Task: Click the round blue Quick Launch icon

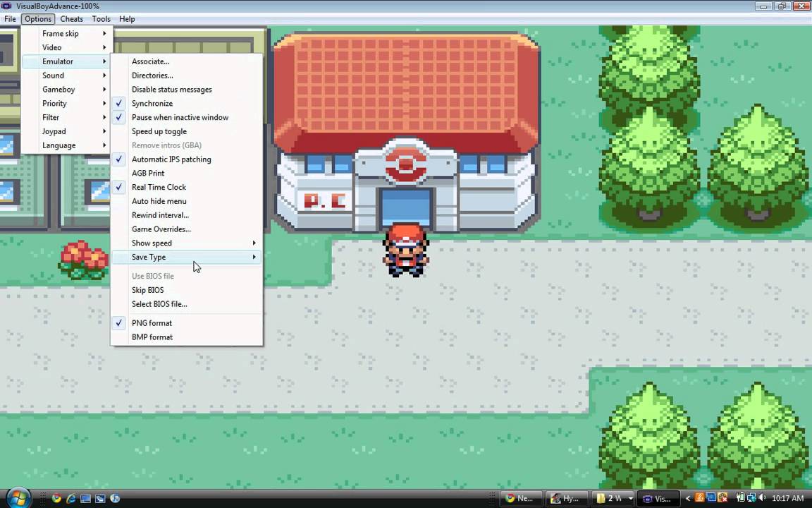Action: coord(115,499)
